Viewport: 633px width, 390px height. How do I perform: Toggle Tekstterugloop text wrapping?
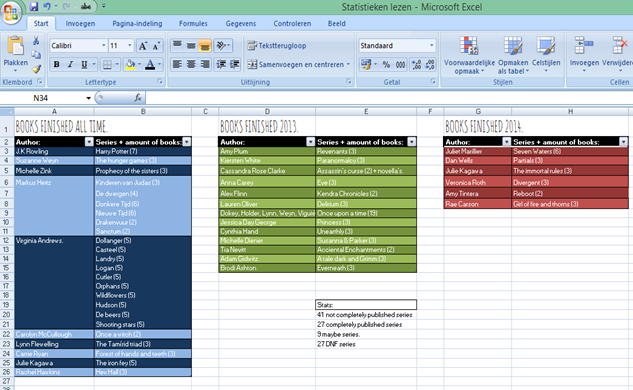[x=277, y=46]
